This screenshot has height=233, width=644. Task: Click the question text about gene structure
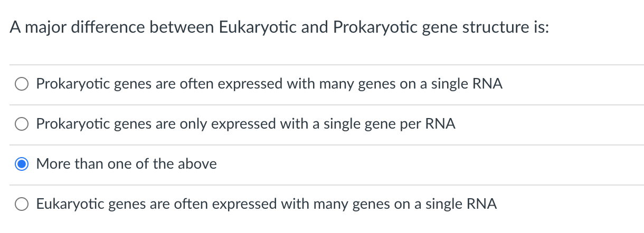279,28
